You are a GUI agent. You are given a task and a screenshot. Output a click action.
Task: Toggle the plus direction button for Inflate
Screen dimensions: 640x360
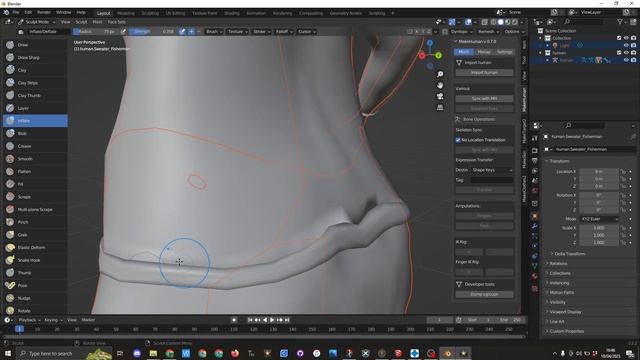(191, 31)
